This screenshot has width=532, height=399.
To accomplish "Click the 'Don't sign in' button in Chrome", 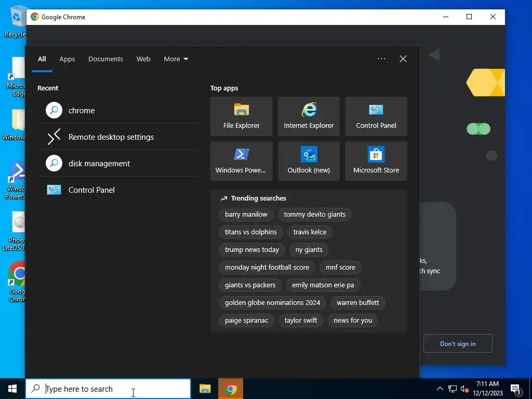I will pos(458,343).
